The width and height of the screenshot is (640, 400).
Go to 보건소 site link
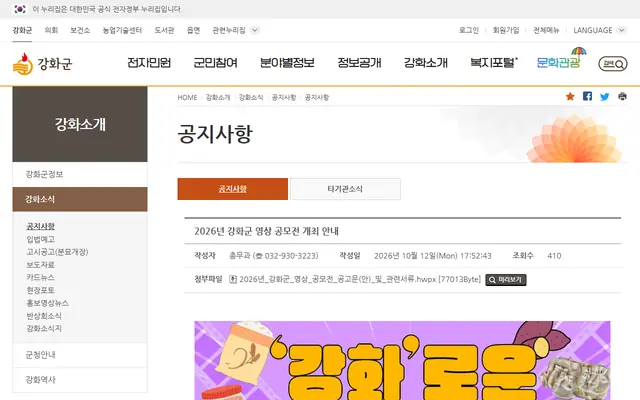80,30
